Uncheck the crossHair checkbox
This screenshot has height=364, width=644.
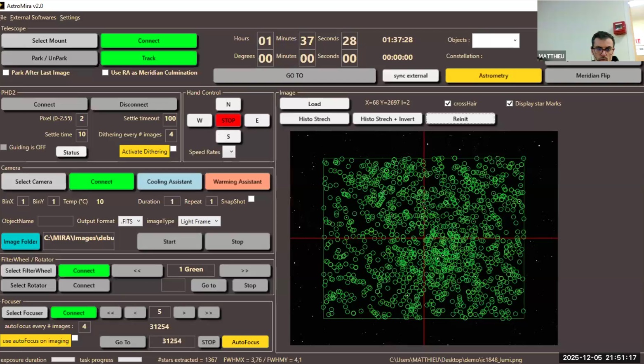pyautogui.click(x=448, y=103)
